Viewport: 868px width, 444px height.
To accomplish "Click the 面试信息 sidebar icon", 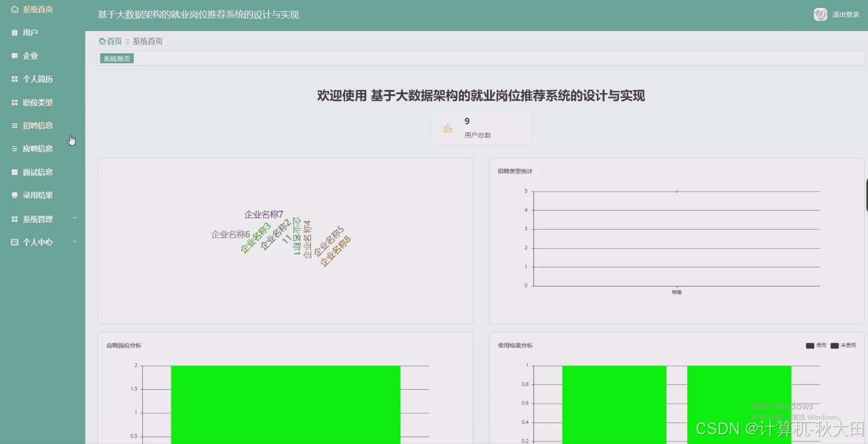I will click(15, 172).
